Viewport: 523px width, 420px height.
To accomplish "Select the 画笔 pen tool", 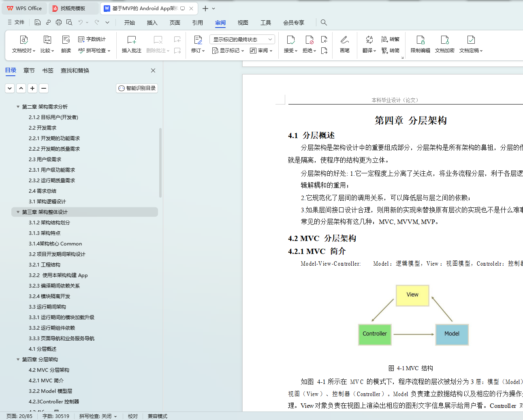I will [345, 45].
